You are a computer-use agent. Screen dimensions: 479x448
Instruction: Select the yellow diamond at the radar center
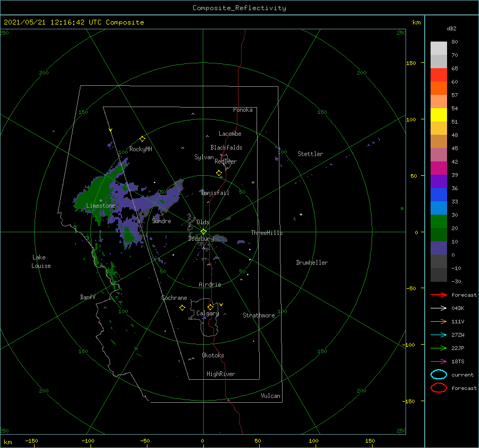[x=203, y=232]
